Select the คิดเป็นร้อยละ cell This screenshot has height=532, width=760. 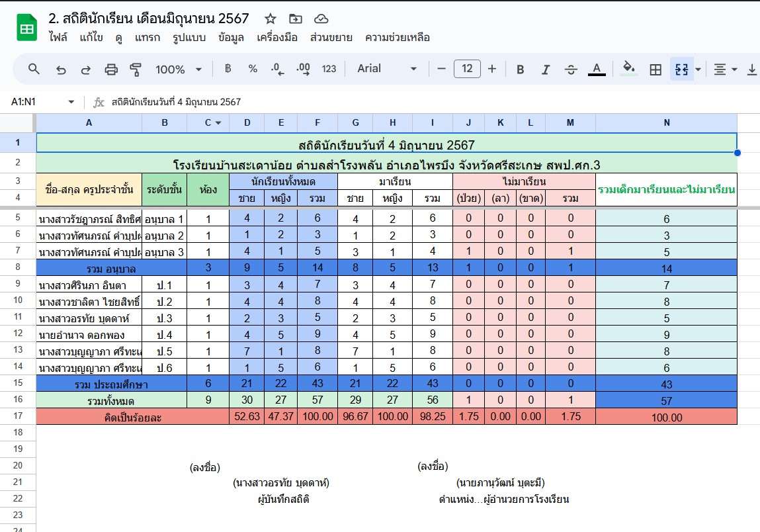(133, 417)
